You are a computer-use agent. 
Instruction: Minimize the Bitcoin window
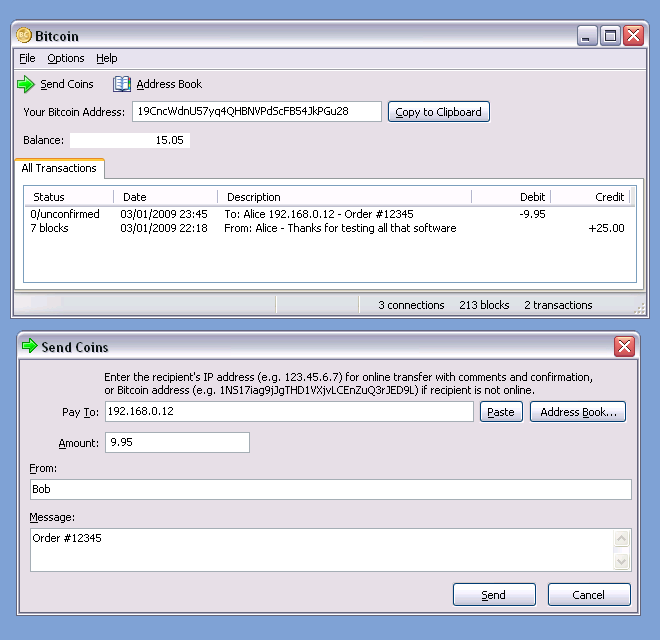pyautogui.click(x=587, y=36)
